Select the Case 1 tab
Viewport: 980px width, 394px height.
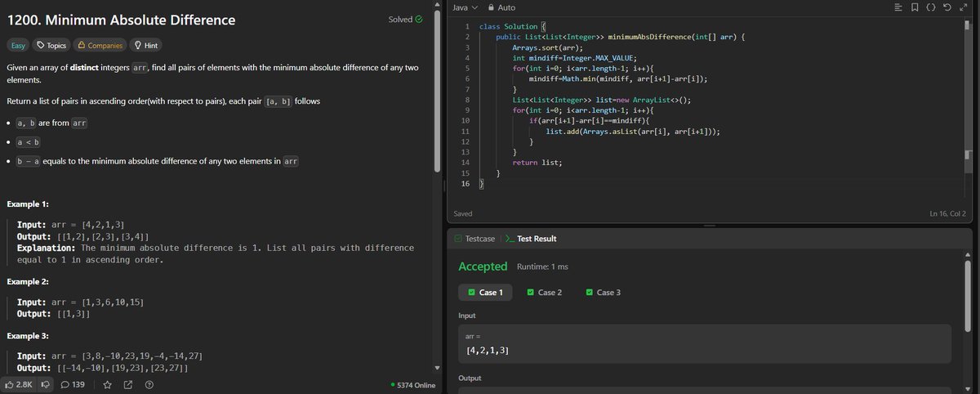tap(486, 293)
